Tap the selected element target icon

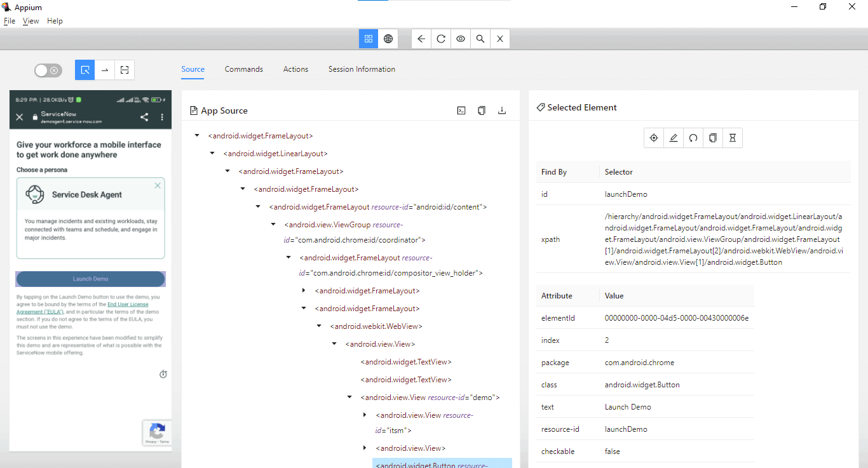[x=653, y=138]
